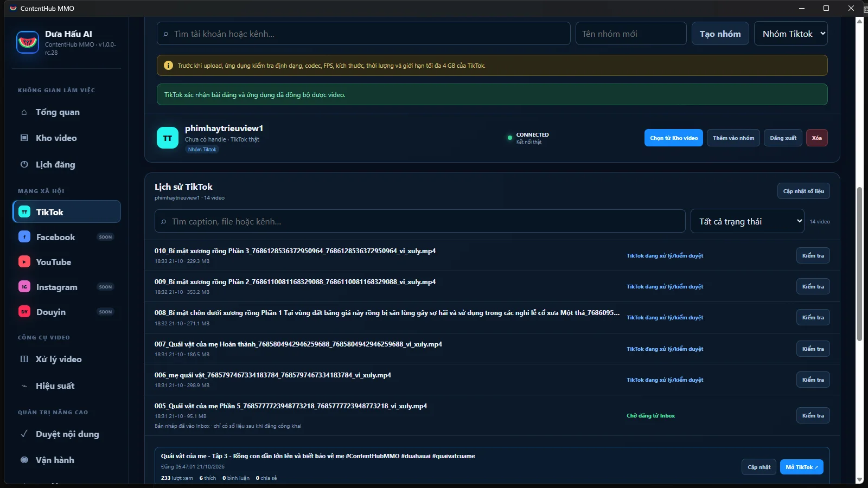Click the Tên nhóm mới input field
Image resolution: width=868 pixels, height=488 pixels.
[x=631, y=34]
